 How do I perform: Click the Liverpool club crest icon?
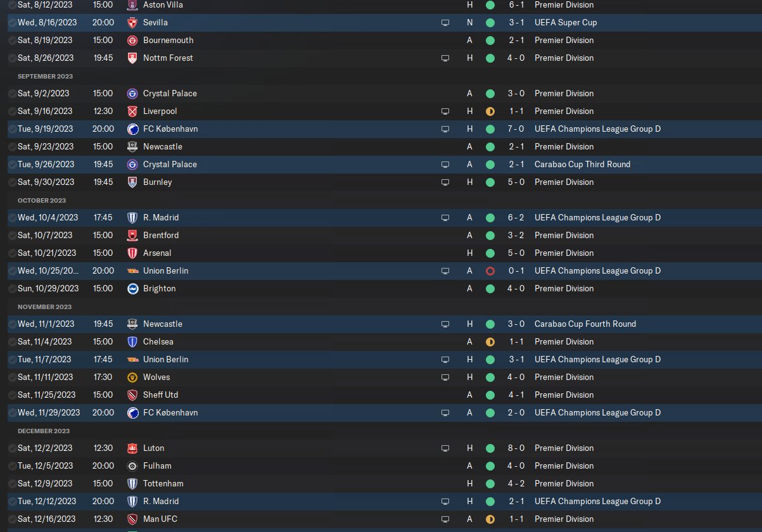[132, 111]
